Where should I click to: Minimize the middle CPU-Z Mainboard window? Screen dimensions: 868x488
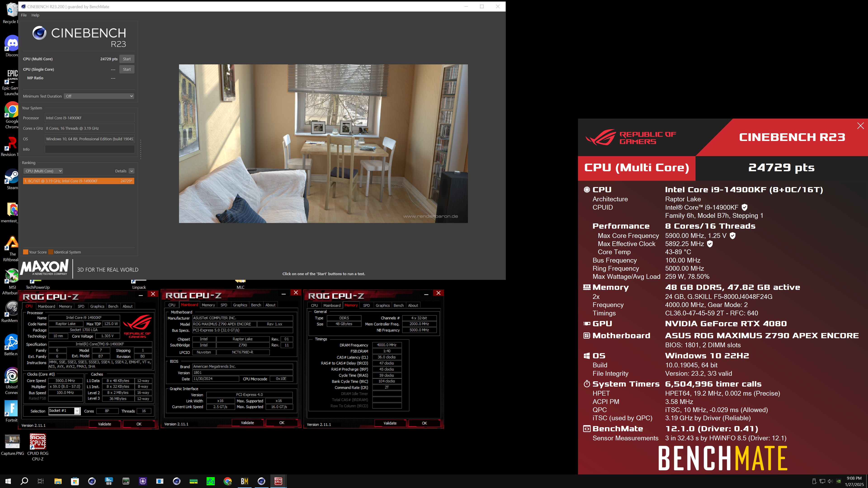(x=284, y=294)
